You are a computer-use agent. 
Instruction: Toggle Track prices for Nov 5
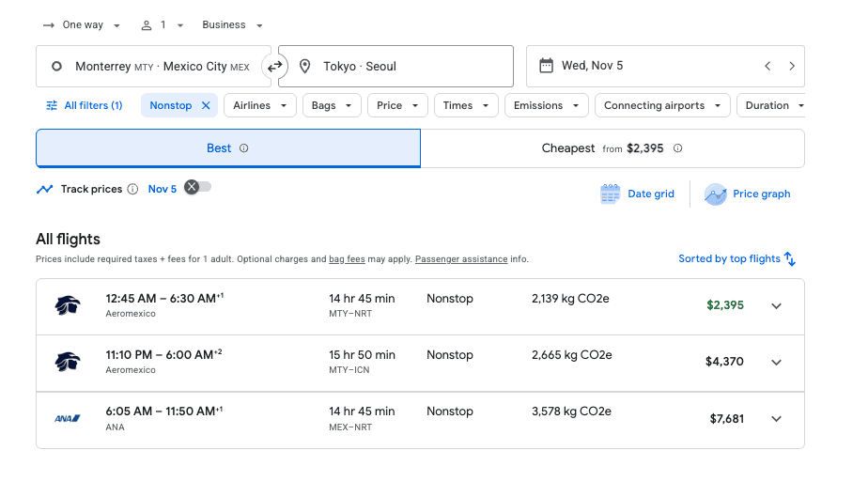coord(197,187)
